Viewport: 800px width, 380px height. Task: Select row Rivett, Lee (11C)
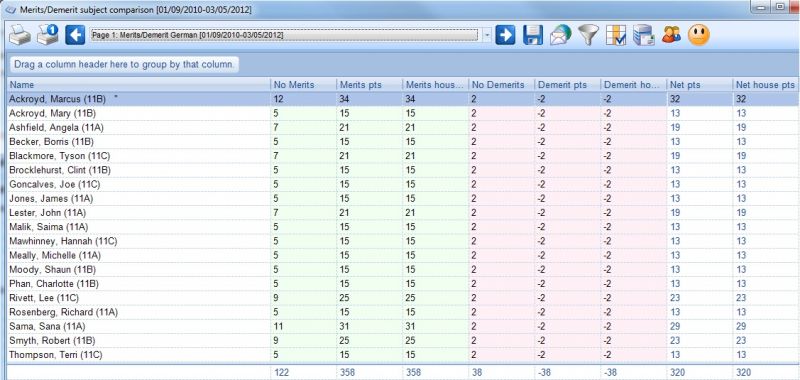click(403, 298)
